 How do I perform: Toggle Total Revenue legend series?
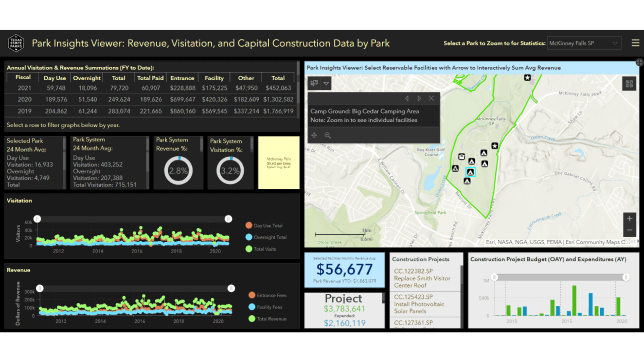(x=267, y=318)
